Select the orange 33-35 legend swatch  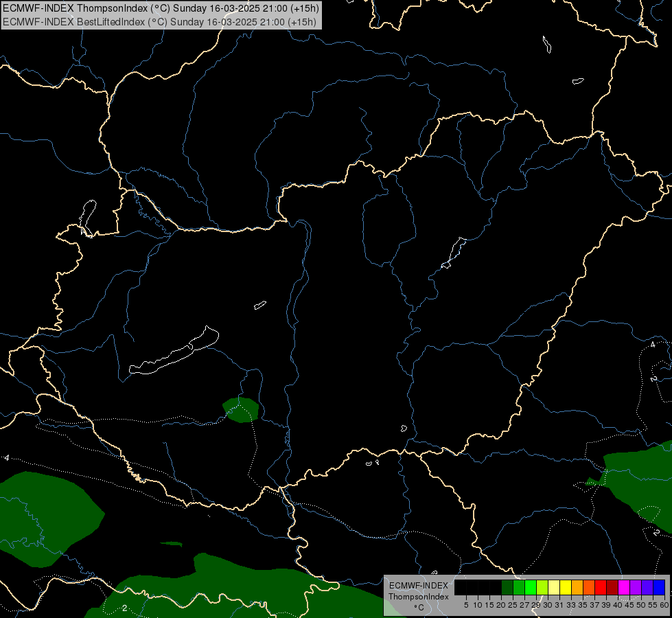click(x=577, y=587)
